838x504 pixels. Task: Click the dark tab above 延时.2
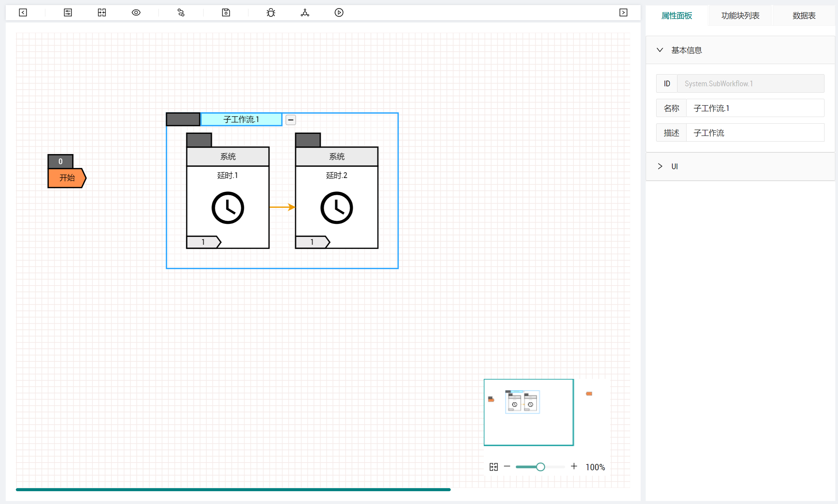coord(308,140)
